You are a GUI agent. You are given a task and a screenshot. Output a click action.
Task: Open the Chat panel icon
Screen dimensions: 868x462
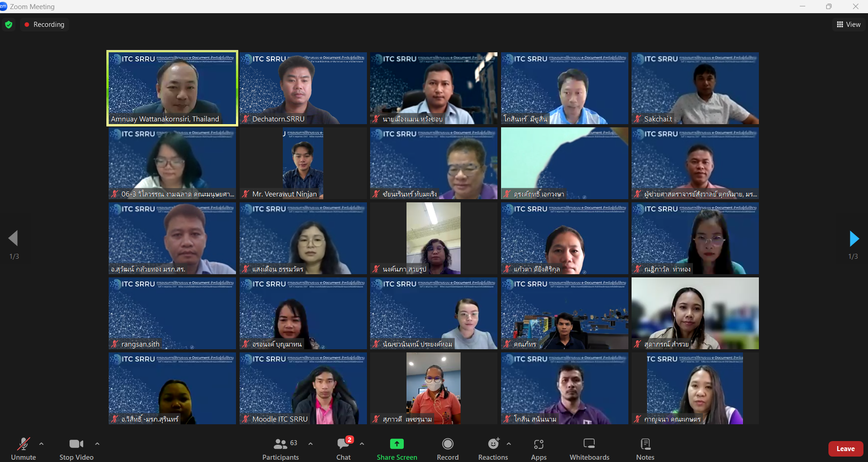(x=343, y=443)
